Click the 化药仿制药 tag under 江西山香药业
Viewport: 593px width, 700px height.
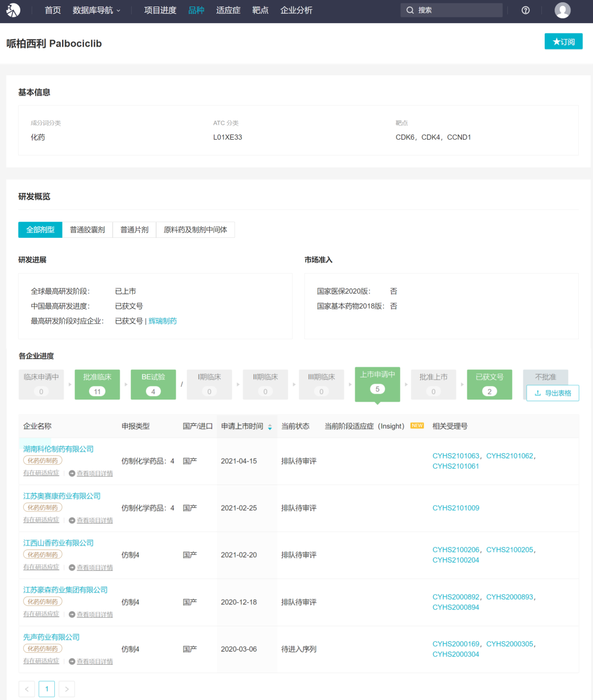[x=43, y=555]
